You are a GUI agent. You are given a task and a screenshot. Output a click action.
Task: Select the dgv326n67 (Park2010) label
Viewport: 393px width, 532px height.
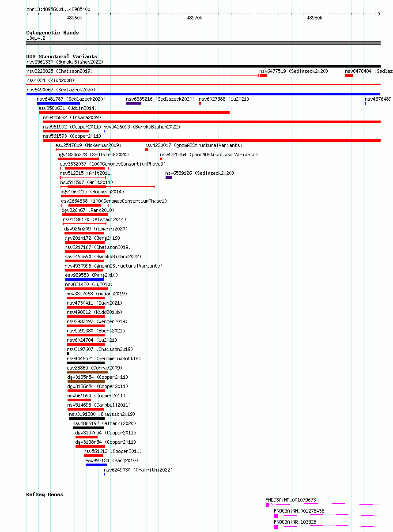[88, 210]
